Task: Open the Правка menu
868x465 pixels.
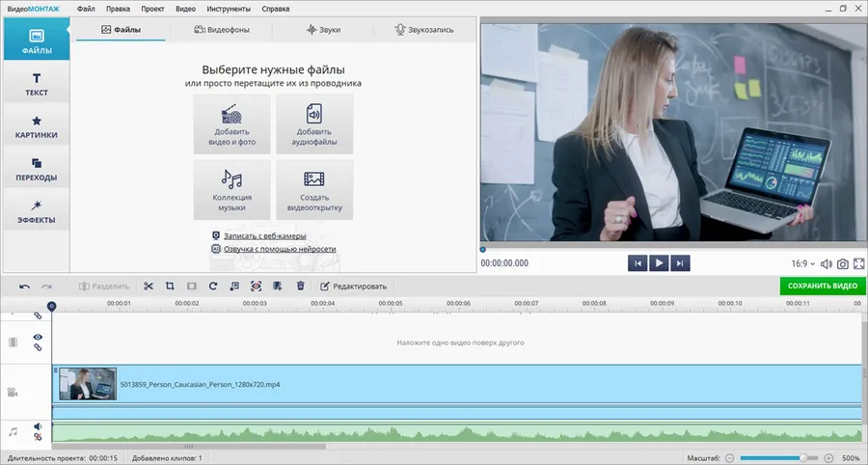Action: pos(118,9)
